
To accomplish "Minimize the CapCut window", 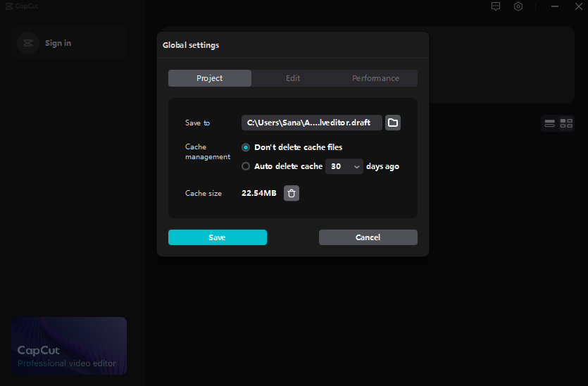I will pyautogui.click(x=555, y=6).
